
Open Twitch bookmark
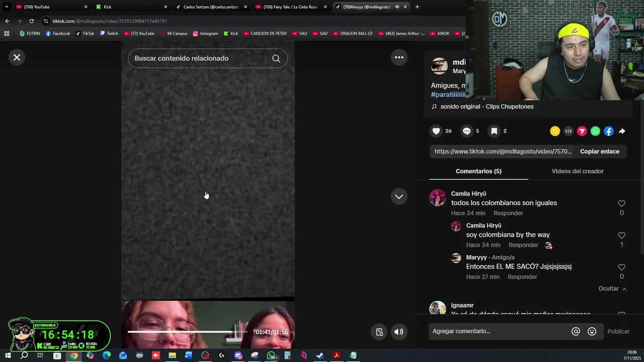[x=109, y=34]
